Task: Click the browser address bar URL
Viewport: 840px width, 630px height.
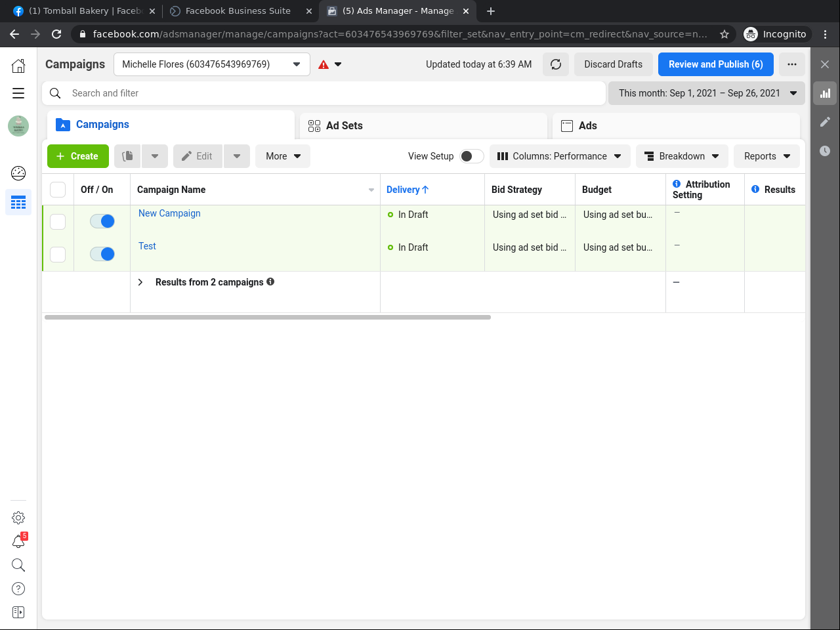Action: click(x=400, y=34)
